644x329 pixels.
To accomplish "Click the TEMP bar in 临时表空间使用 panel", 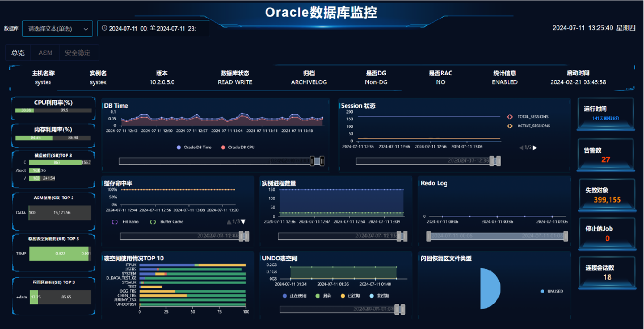I will (60, 254).
